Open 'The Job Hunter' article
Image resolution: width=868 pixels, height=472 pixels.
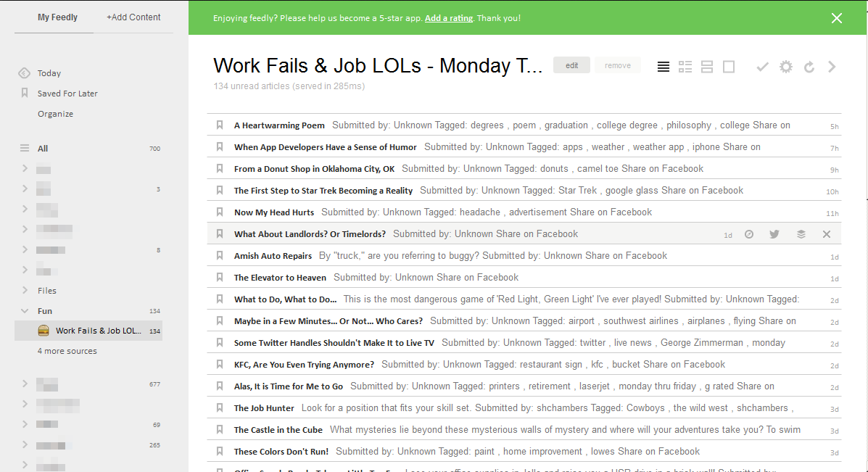point(264,407)
